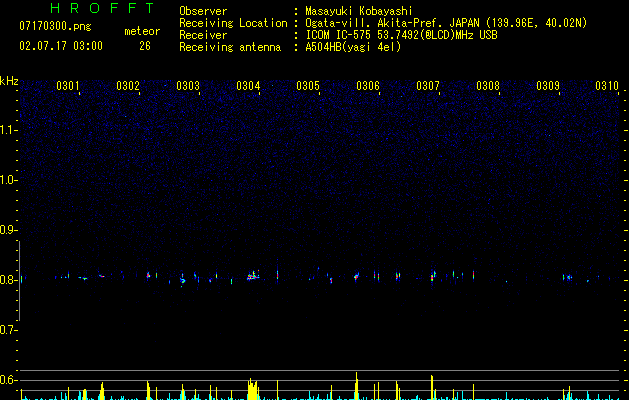This screenshot has height=400, width=629.
Task: Select observer name Masayuki Kobayashi
Action: 359,11
